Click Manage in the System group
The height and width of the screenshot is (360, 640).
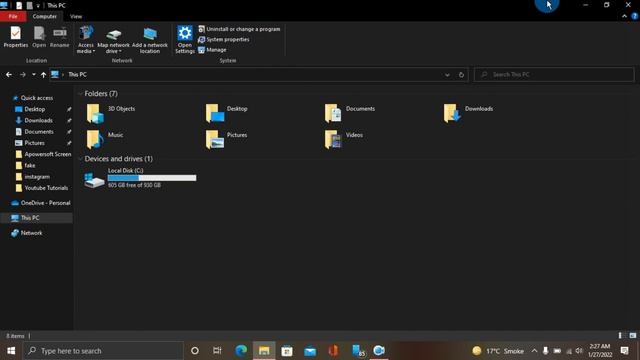[212, 50]
